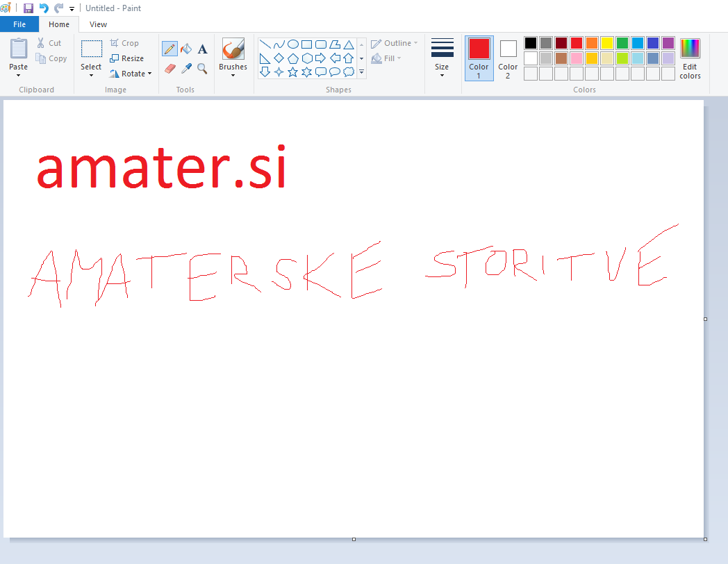Select the Fill with color bucket tool

(x=186, y=49)
